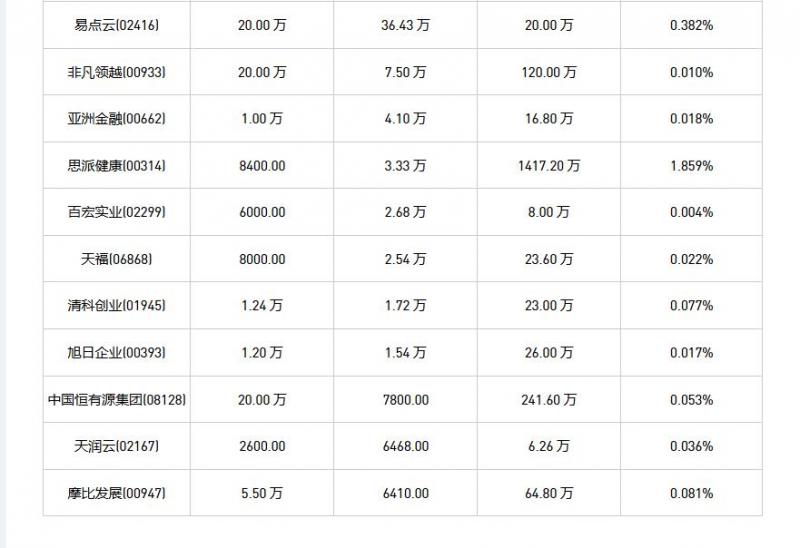Screen dimensions: 800x548
Task: Click 思派健康(00314) stock name
Action: [116, 165]
